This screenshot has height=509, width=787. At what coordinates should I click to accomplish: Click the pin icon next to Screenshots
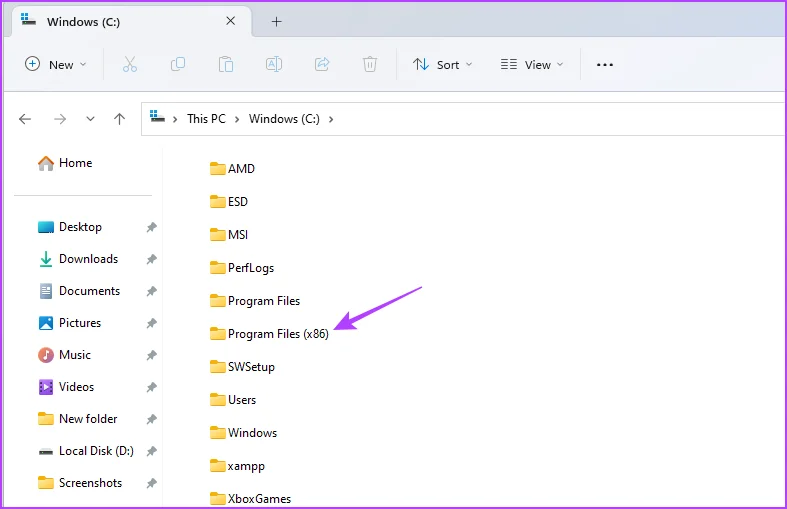point(152,483)
